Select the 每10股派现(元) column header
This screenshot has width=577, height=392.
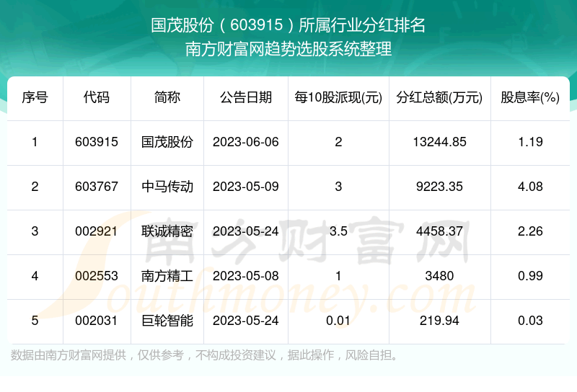[x=338, y=97]
